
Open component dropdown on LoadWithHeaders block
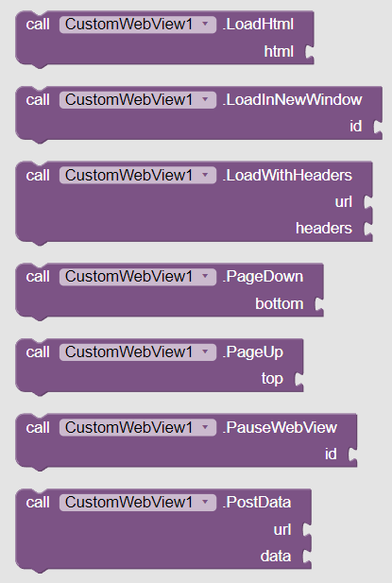138,176
